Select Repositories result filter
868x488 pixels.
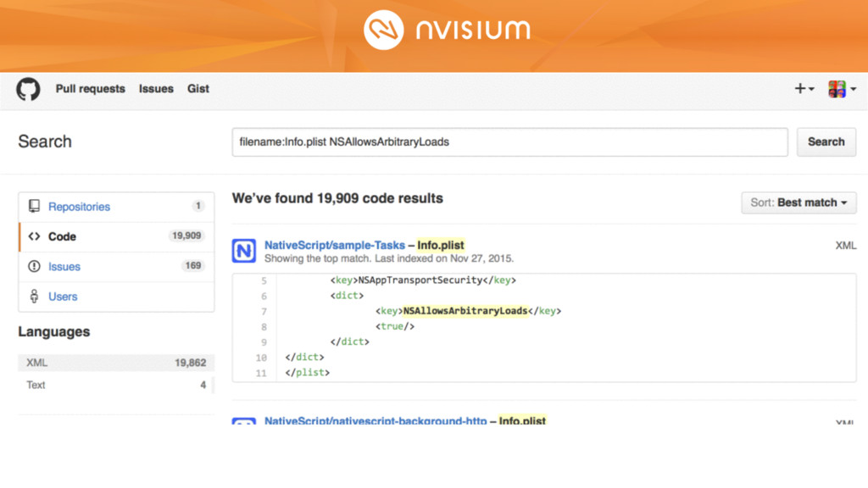[116, 207]
